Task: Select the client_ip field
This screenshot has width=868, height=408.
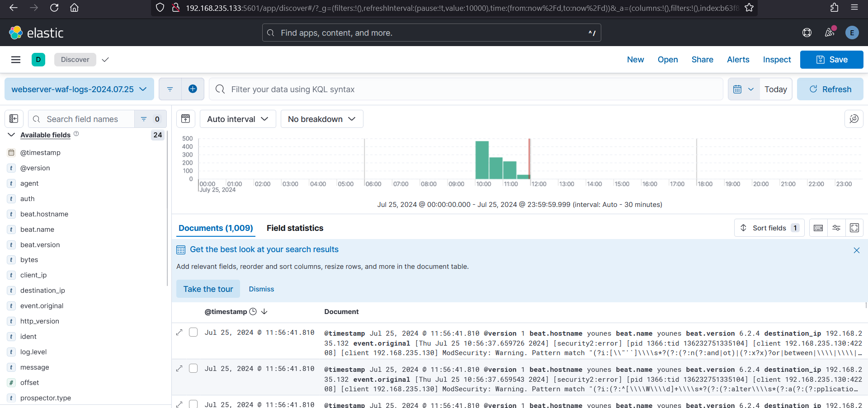Action: coord(33,275)
